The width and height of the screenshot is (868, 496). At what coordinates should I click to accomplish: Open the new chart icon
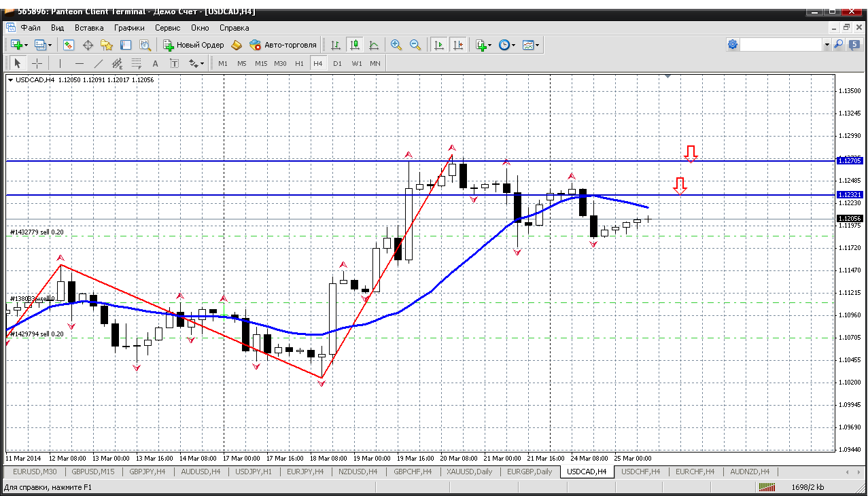16,45
